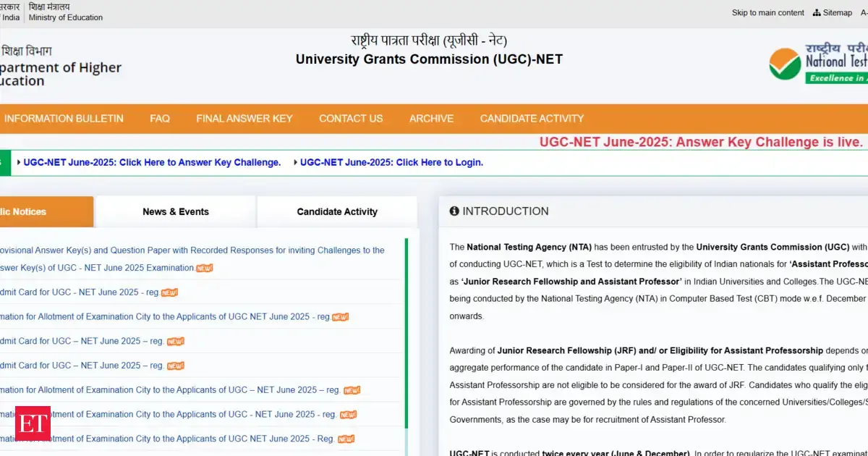Image resolution: width=868 pixels, height=456 pixels.
Task: Open the ARCHIVE menu item
Action: (431, 119)
